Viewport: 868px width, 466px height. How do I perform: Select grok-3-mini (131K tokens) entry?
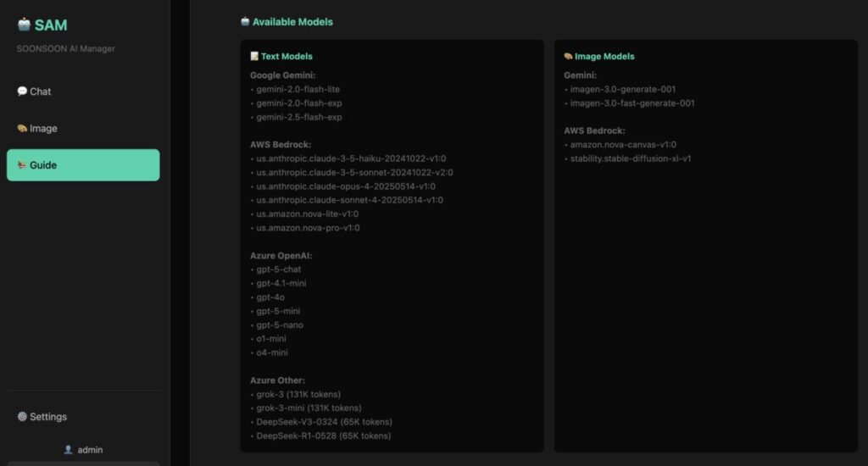309,408
